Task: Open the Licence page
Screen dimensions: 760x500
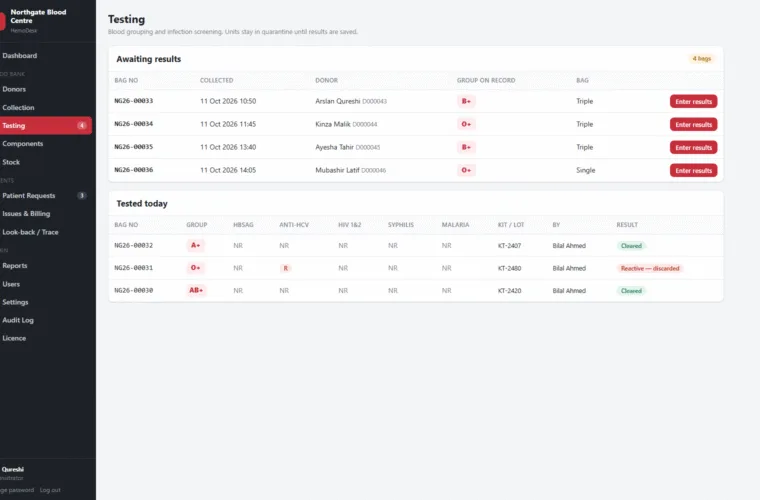Action: (x=14, y=338)
